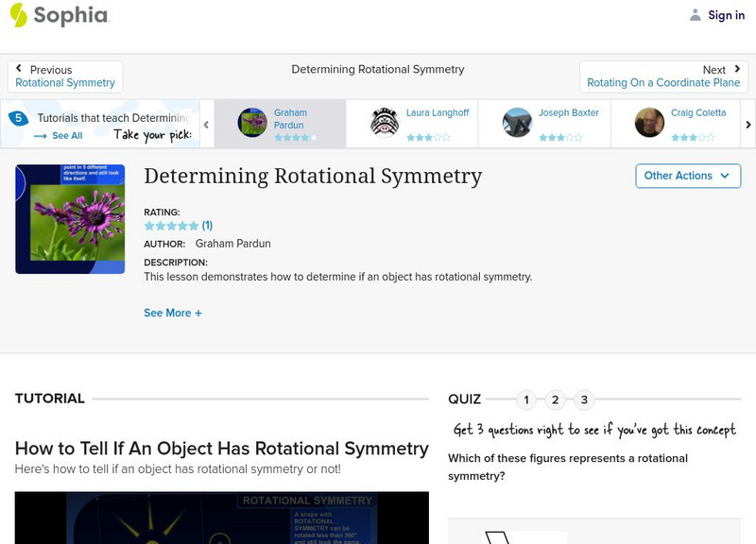Select Craig Coletta's avatar photo
Screen dimensions: 756x544
pyautogui.click(x=649, y=123)
